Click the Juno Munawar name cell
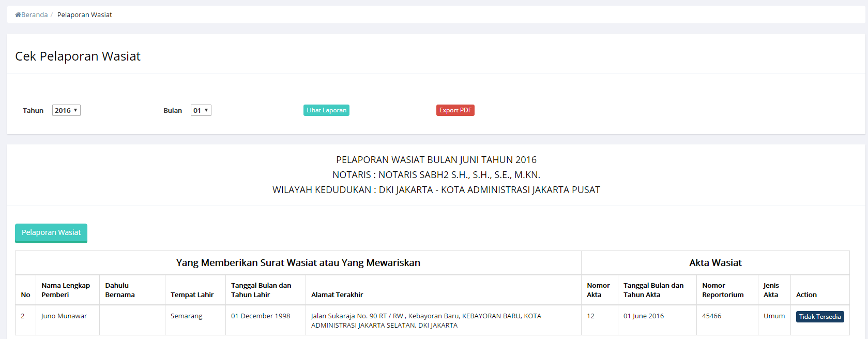Screen dimensions: 868x339 [64, 316]
